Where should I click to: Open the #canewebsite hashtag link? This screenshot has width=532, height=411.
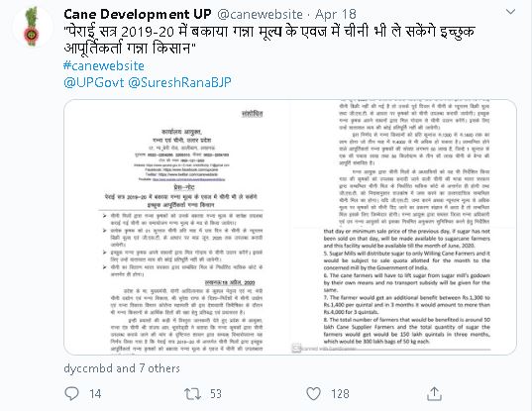104,65
